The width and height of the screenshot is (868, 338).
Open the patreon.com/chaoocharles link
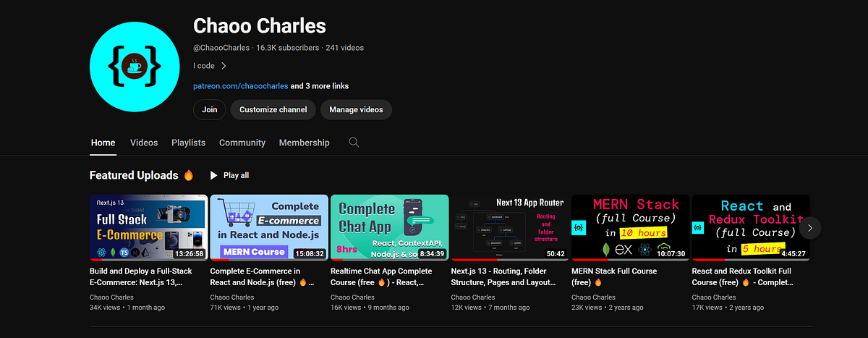[x=240, y=86]
